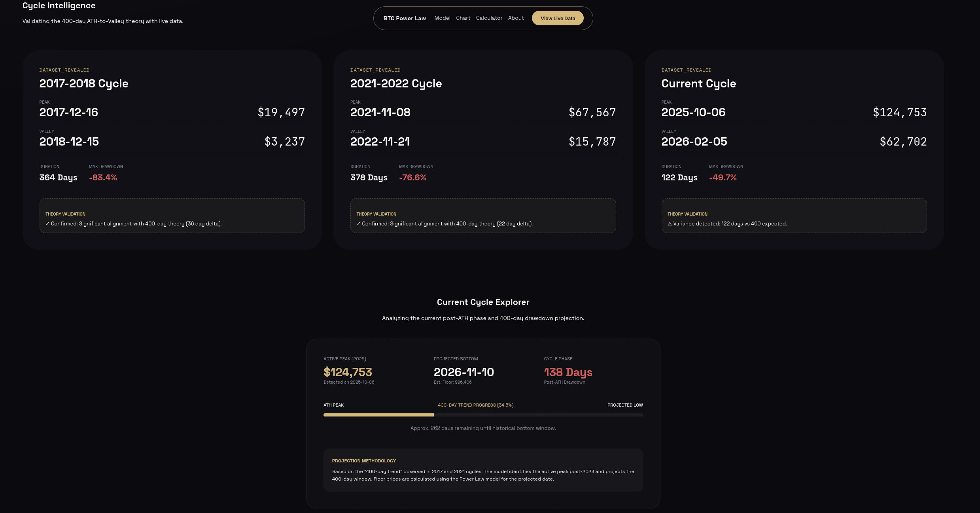980x513 pixels.
Task: Go to the Chart section
Action: tap(463, 18)
